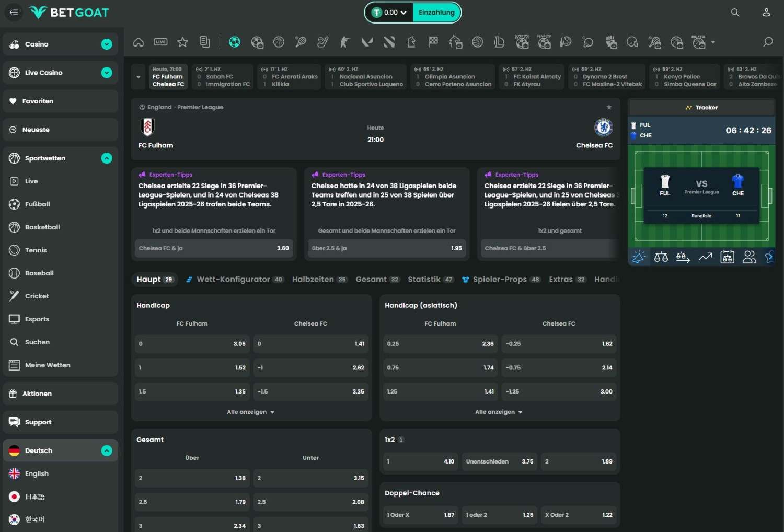The height and width of the screenshot is (532, 784).
Task: Show all Handicap options
Action: [x=251, y=412]
